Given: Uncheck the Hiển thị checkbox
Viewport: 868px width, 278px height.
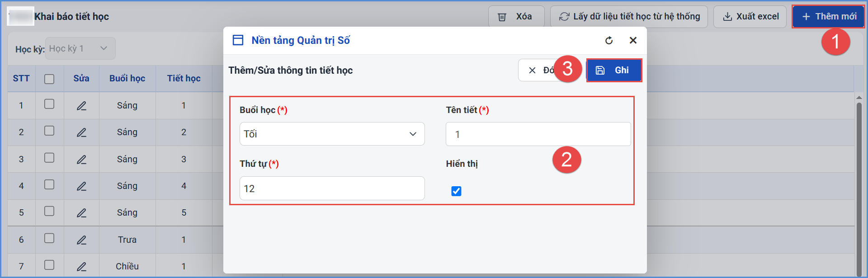Looking at the screenshot, I should (x=456, y=191).
